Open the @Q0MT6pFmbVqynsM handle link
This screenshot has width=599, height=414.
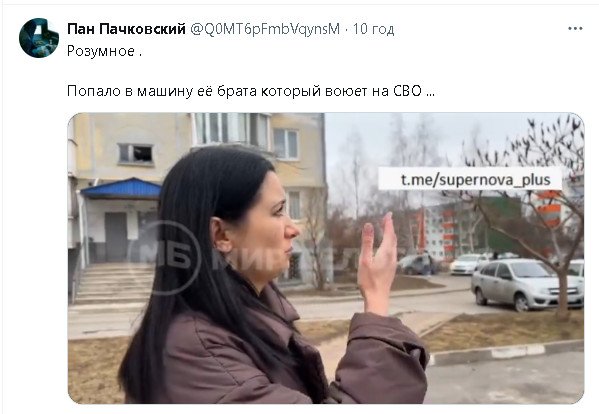coord(265,29)
